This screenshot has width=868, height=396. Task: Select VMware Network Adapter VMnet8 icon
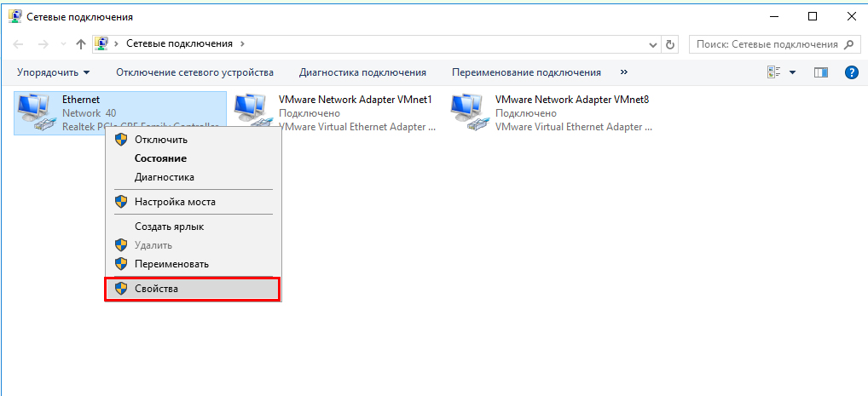[x=470, y=112]
